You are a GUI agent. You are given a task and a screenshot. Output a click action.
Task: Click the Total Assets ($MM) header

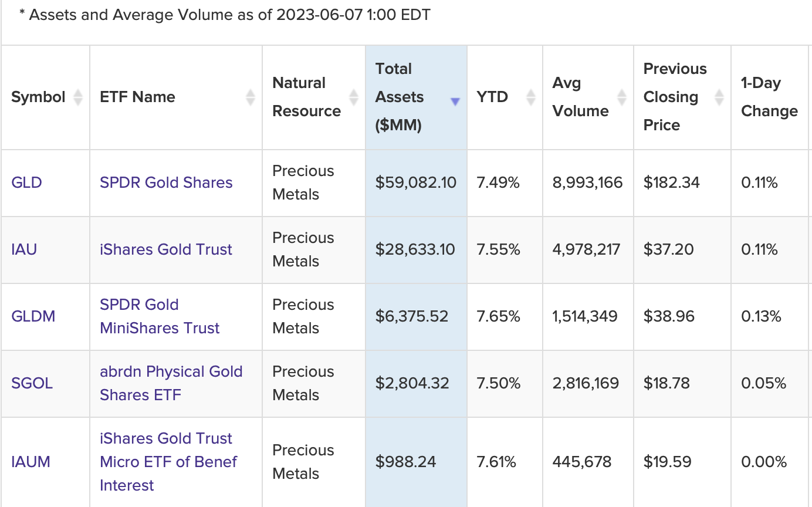click(399, 97)
